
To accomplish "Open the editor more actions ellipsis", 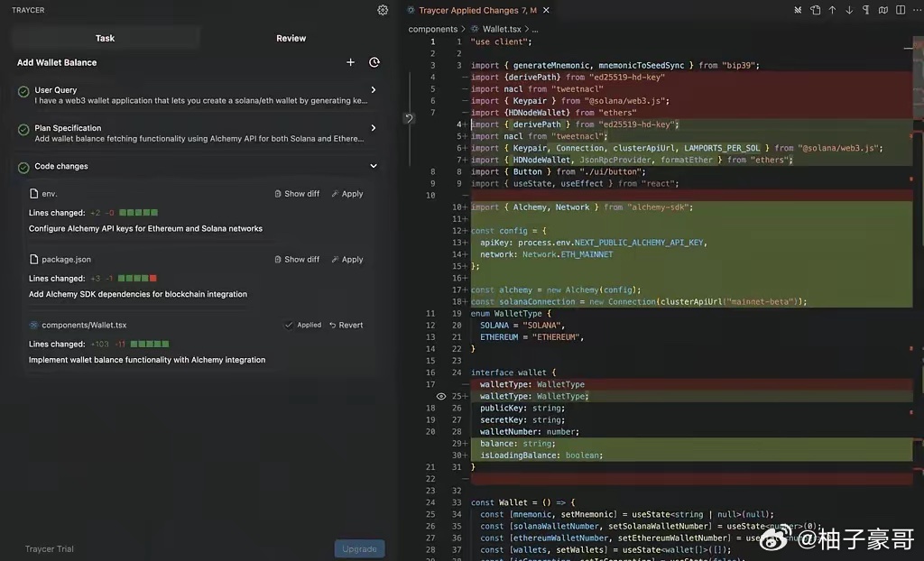I will pos(917,10).
